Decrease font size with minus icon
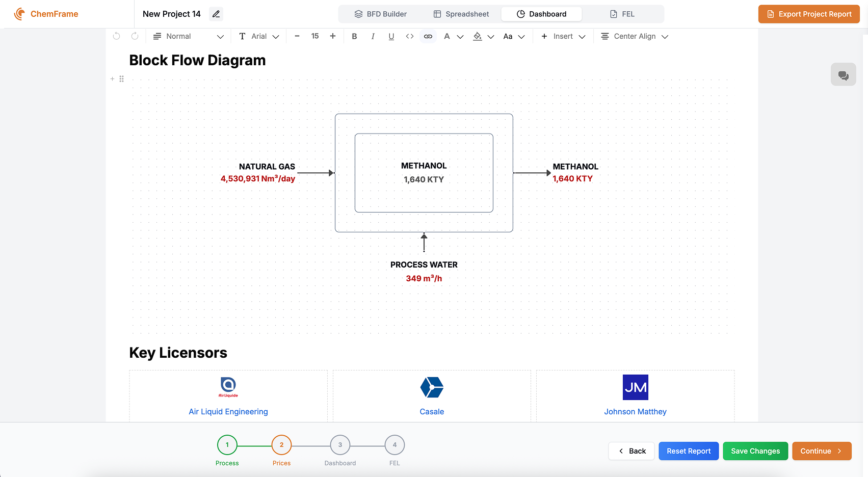 click(297, 36)
